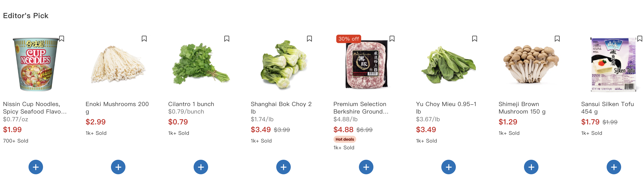Add Yu Choy Mieu to cart
This screenshot has width=644, height=184.
coord(449,167)
